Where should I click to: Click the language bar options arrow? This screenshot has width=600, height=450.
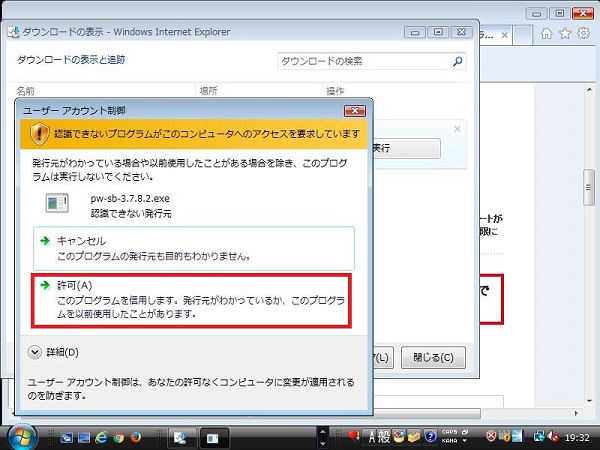(465, 441)
